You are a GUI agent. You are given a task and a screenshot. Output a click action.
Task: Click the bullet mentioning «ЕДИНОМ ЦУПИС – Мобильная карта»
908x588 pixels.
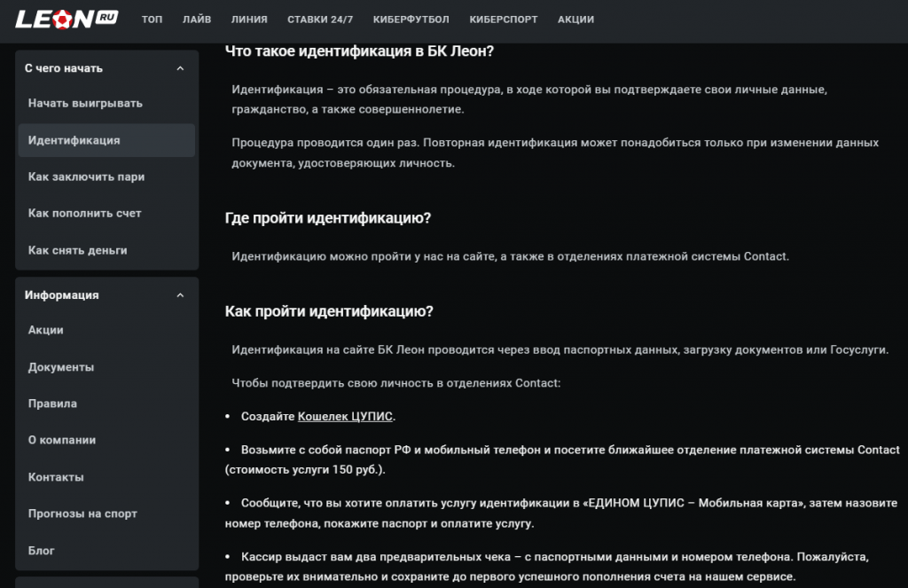click(x=561, y=513)
